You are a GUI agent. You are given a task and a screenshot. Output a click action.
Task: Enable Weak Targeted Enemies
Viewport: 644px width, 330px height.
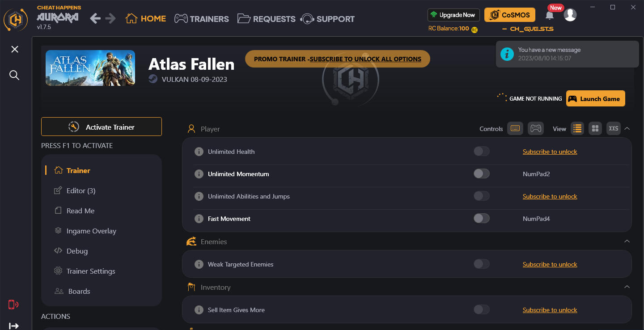point(482,264)
